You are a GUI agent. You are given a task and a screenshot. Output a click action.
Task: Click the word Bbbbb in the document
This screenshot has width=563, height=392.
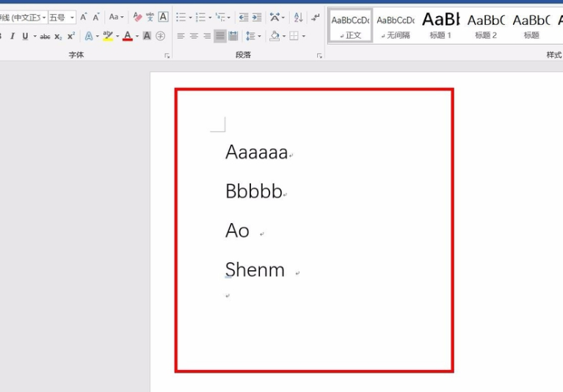(254, 191)
